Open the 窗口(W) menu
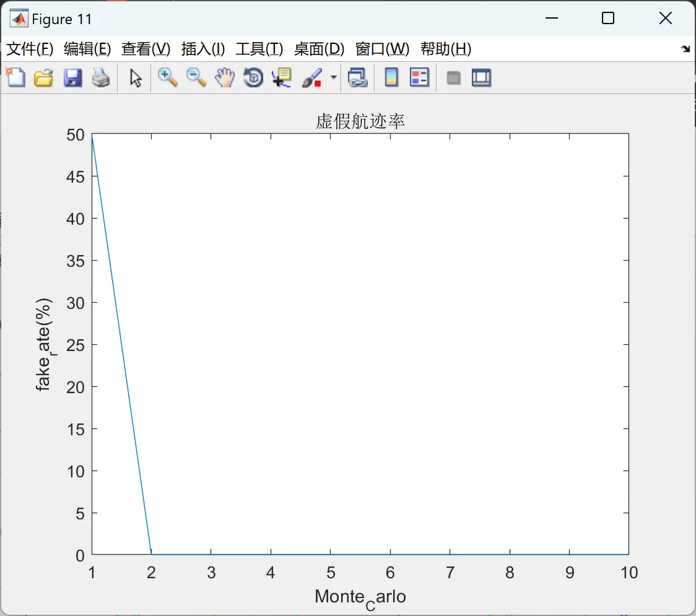The image size is (696, 616). click(x=382, y=49)
